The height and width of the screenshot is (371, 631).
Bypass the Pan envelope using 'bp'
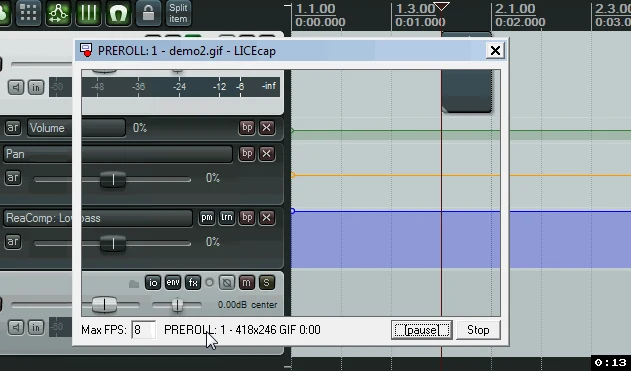(x=247, y=153)
